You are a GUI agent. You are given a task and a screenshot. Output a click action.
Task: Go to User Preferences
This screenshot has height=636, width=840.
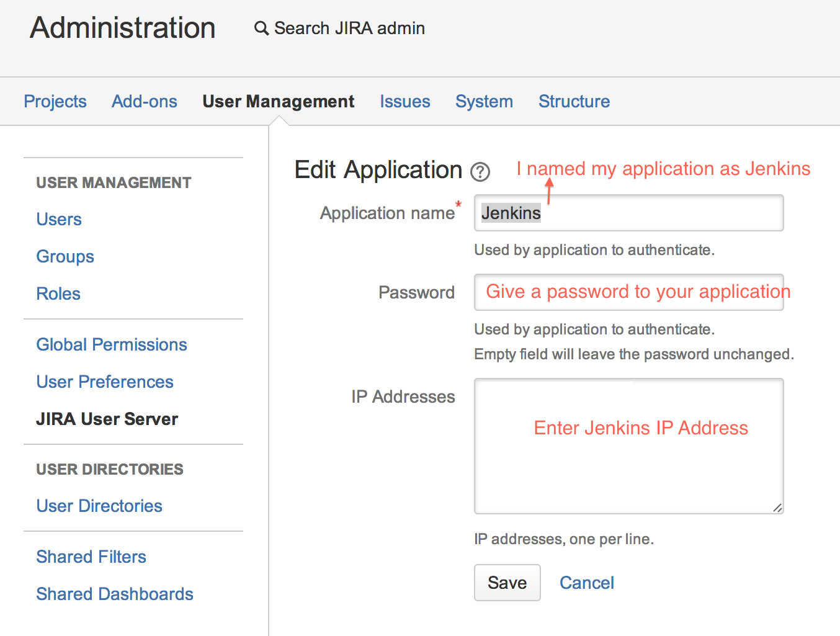[105, 382]
